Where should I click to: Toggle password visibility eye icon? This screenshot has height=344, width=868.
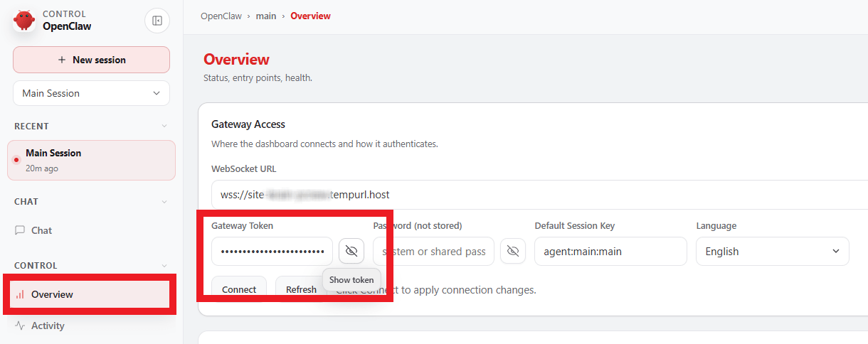coord(513,251)
